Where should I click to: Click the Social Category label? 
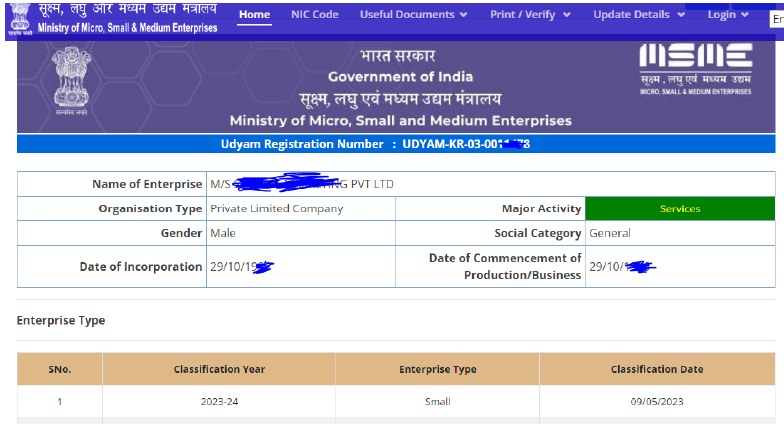click(x=538, y=233)
